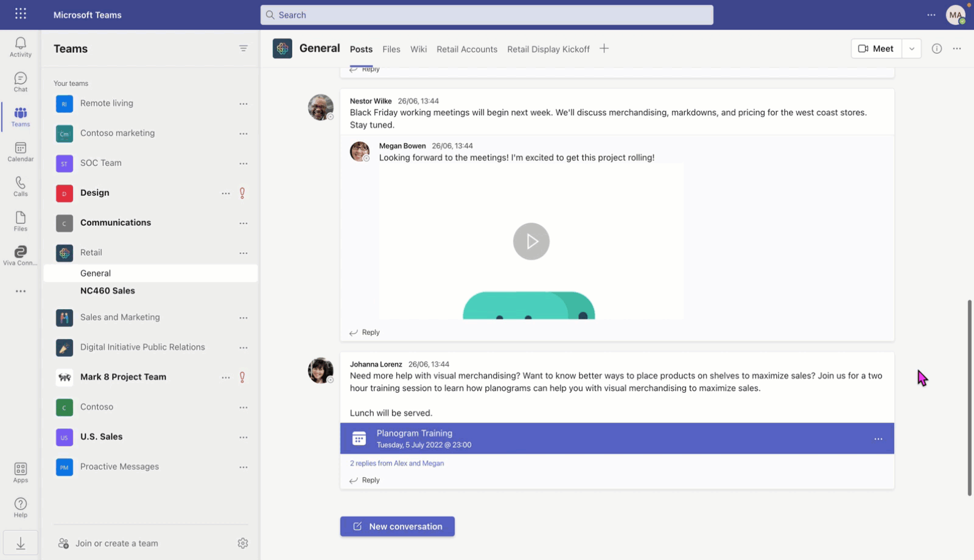The image size is (974, 560).
Task: Open filter options for Teams list
Action: 243,48
